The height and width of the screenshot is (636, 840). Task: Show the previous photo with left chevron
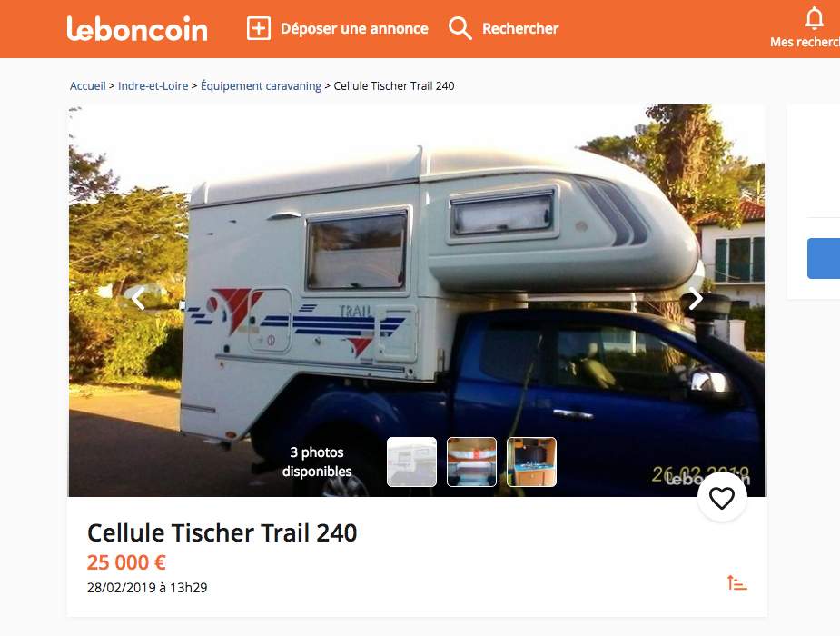pyautogui.click(x=139, y=298)
